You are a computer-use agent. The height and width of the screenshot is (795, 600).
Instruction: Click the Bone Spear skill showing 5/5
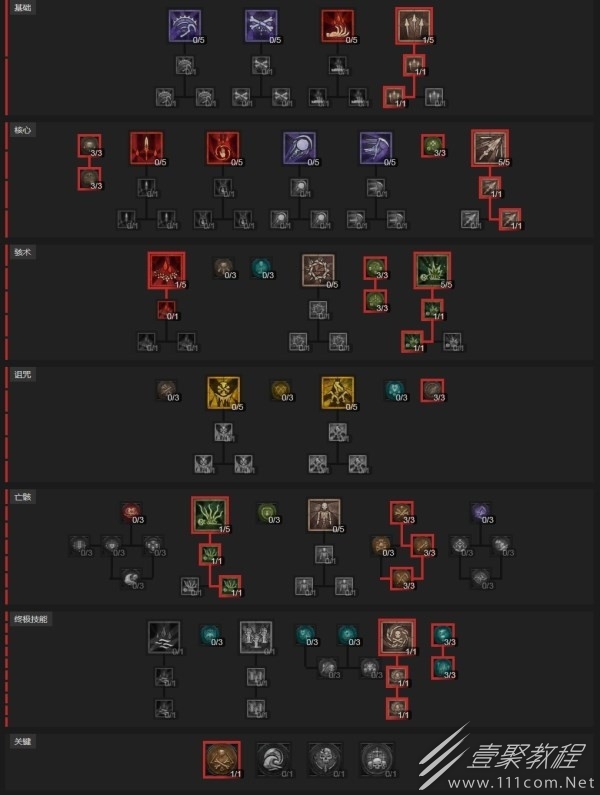pyautogui.click(x=490, y=148)
